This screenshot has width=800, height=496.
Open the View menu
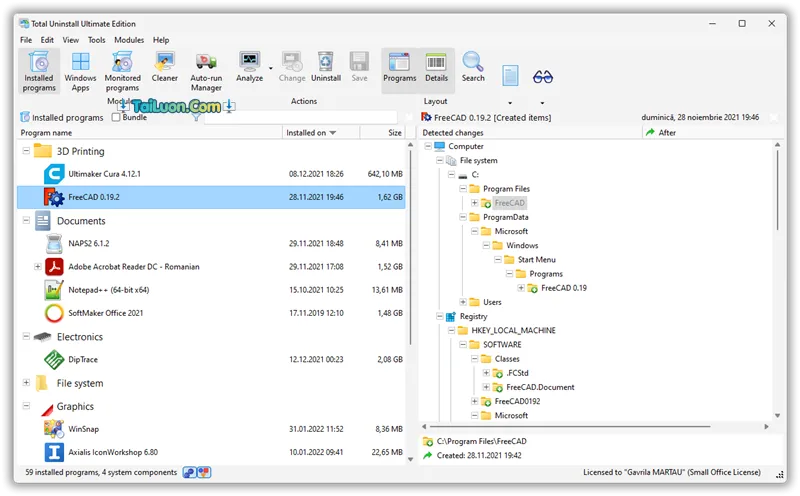(x=70, y=40)
